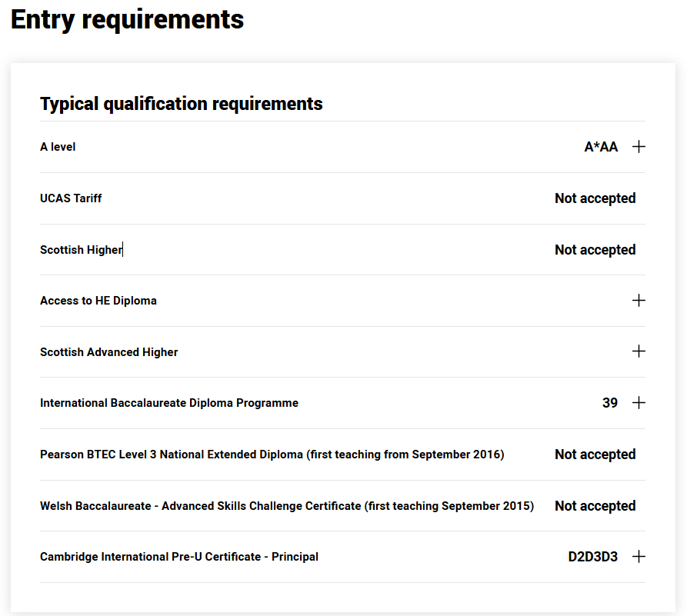
Task: Expand International Baccalaureate plus icon
Action: 639,403
